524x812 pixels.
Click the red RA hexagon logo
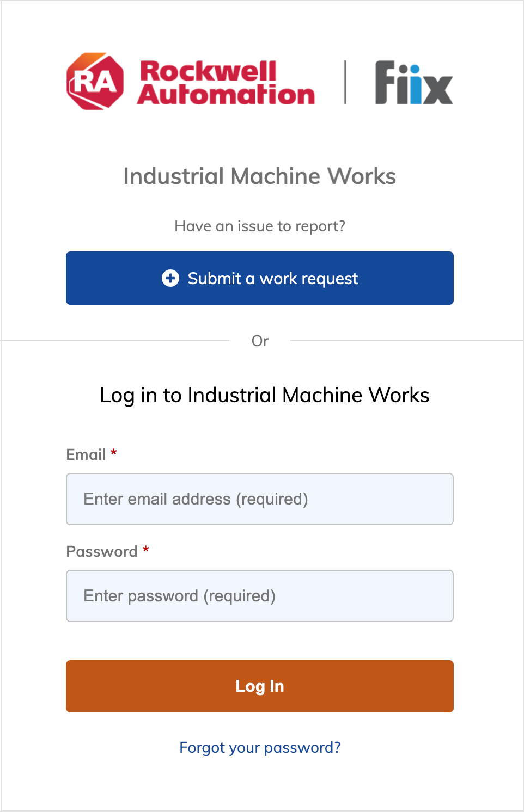(95, 82)
